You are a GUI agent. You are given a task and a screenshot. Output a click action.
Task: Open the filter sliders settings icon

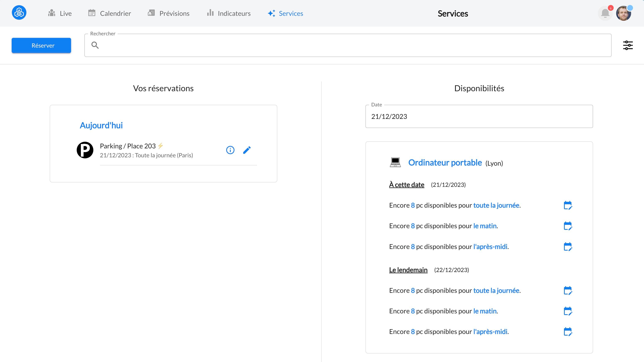[628, 45]
